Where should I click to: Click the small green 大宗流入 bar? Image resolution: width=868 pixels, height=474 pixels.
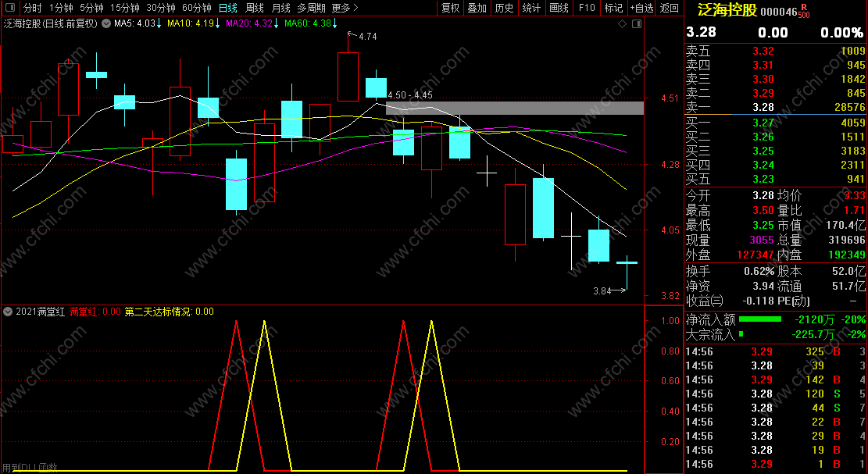tap(741, 334)
